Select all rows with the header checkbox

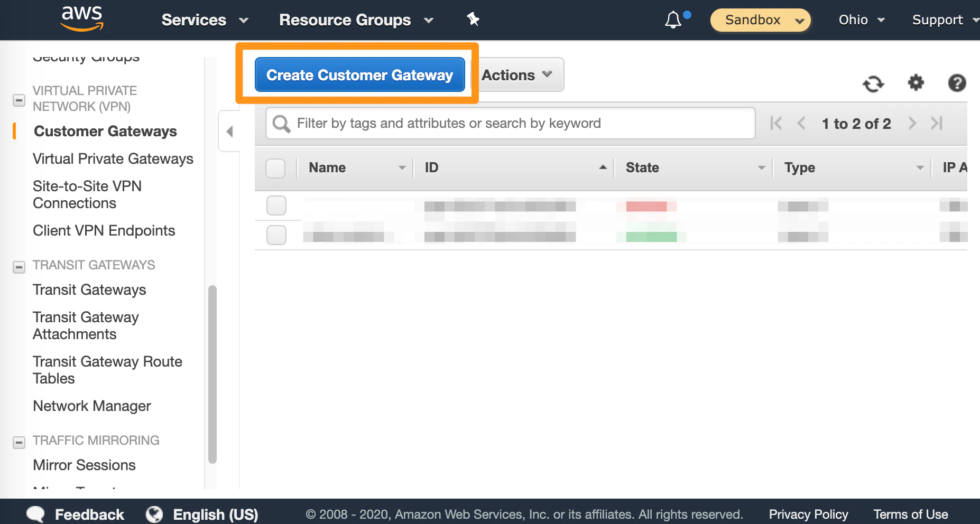(x=275, y=167)
